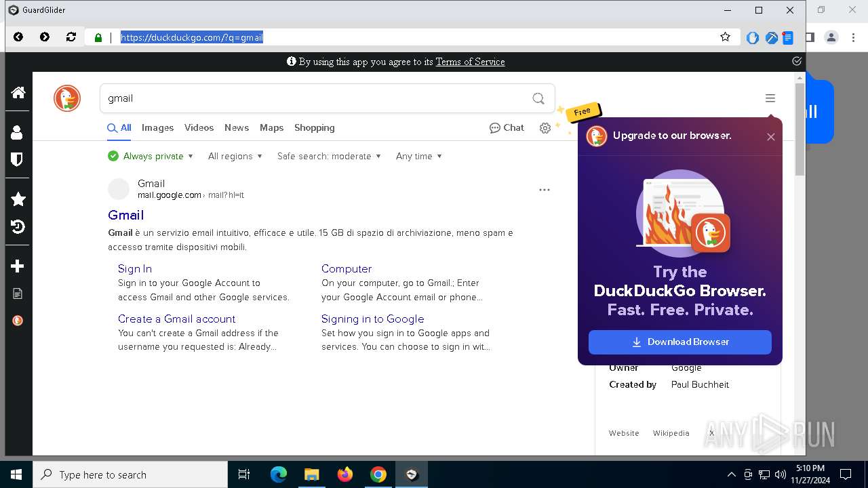
Task: Open the Website link in info panel
Action: click(x=624, y=433)
